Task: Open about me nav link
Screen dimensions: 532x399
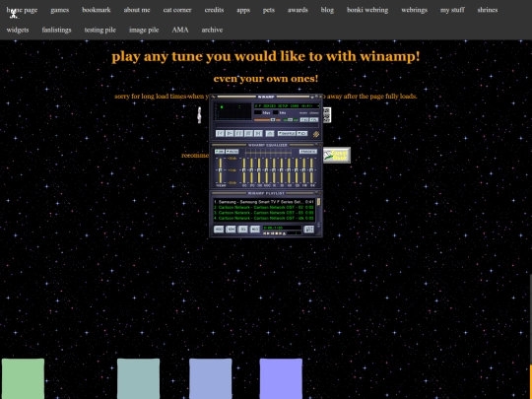Action: point(137,10)
